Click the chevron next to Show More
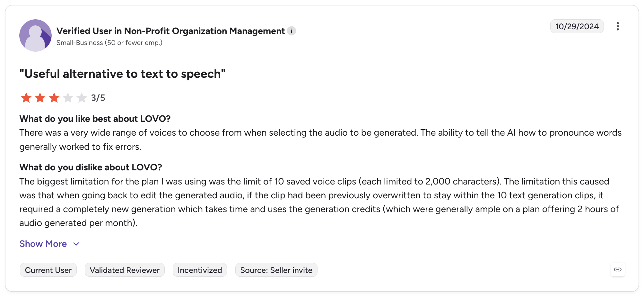 pos(76,244)
